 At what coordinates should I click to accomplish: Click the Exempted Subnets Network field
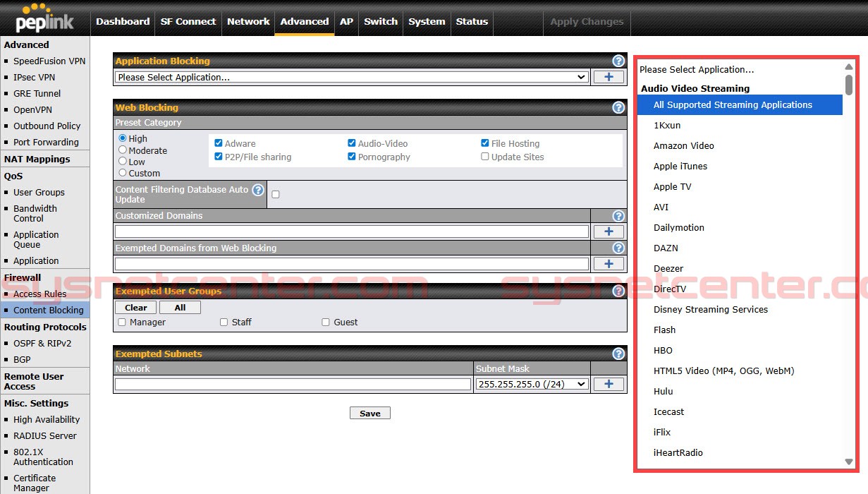293,384
